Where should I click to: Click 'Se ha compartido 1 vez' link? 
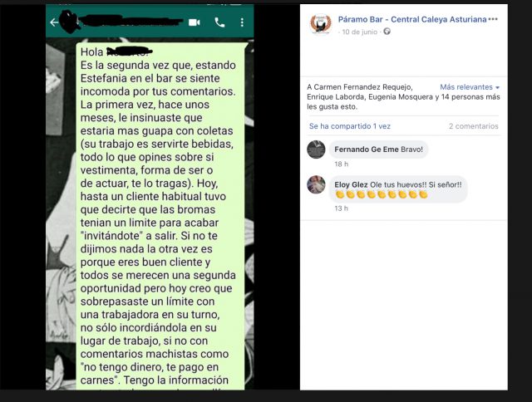pos(350,126)
